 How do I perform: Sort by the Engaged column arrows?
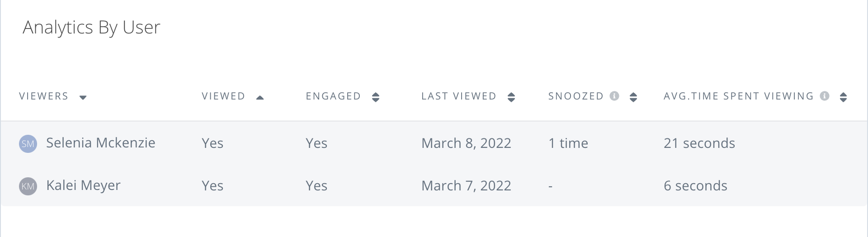376,97
